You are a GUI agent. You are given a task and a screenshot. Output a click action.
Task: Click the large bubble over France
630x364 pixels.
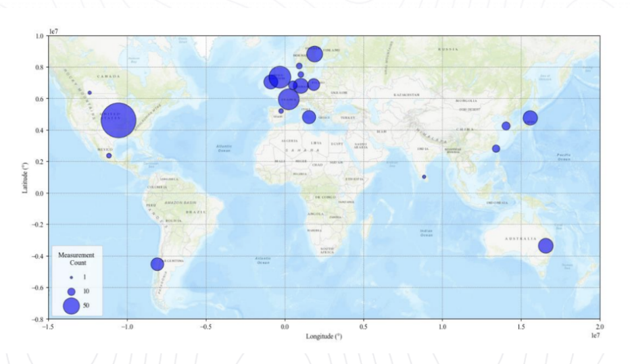(288, 100)
